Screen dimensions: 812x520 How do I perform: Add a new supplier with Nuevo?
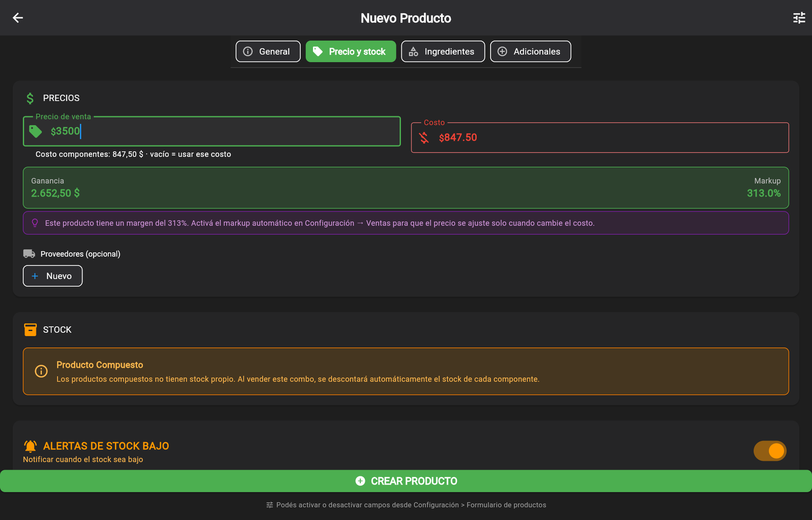52,276
